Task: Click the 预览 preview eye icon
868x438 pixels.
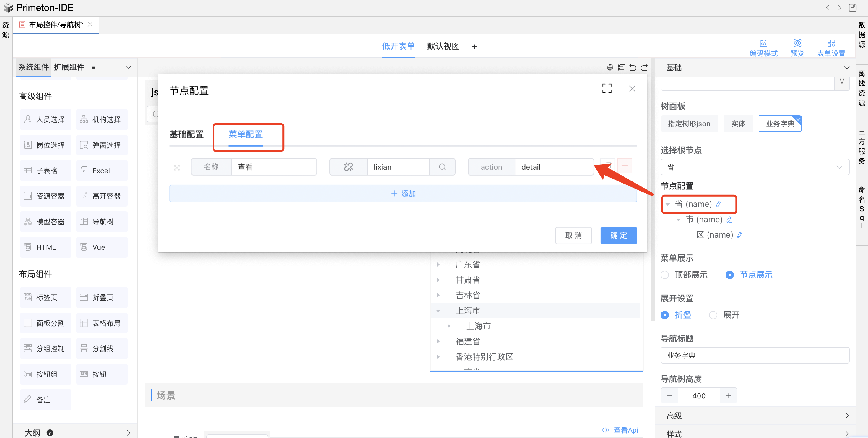Action: [x=797, y=43]
